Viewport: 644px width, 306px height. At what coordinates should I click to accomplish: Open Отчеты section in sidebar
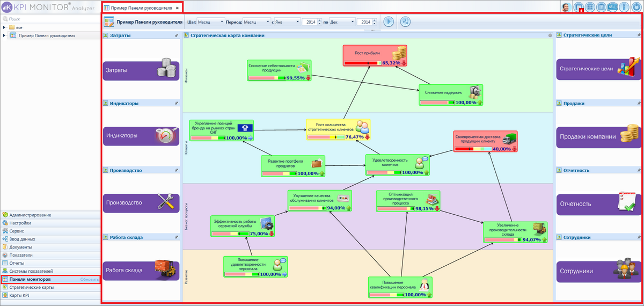50,263
